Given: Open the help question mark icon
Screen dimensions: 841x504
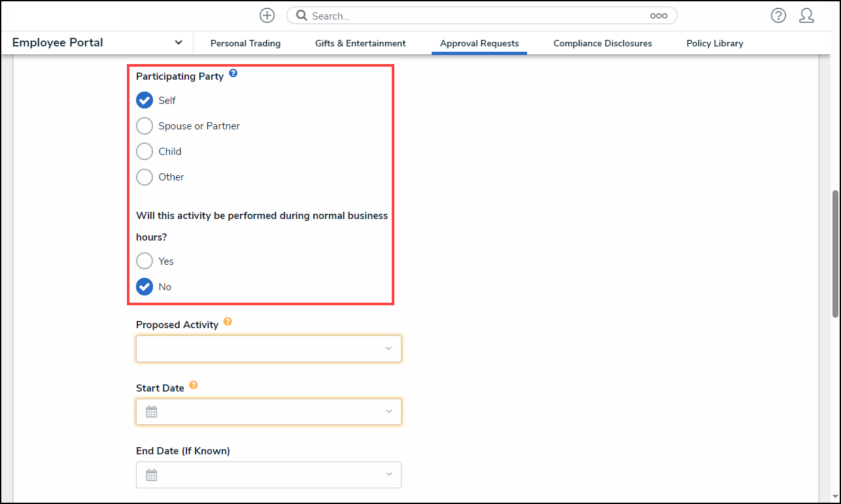Looking at the screenshot, I should point(778,16).
